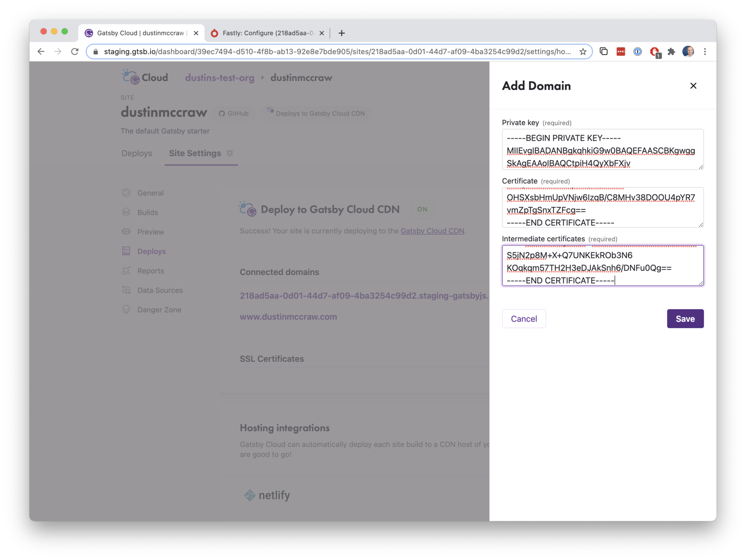
Task: Open dustinmccraw breadcrumb
Action: click(301, 78)
